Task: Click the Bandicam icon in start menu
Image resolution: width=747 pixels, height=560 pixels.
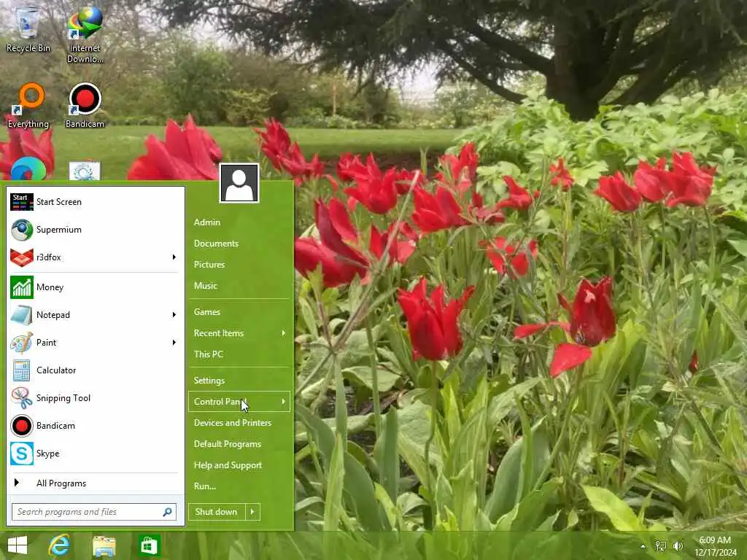Action: click(x=21, y=425)
